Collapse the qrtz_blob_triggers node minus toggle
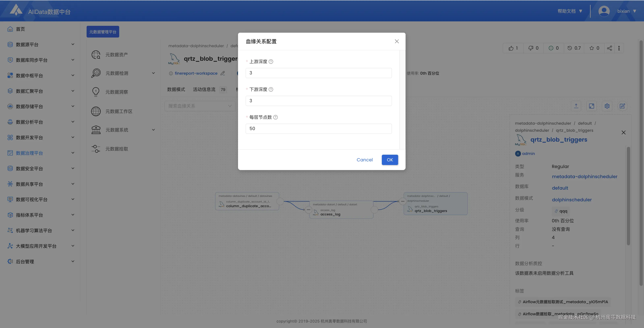 403,201
